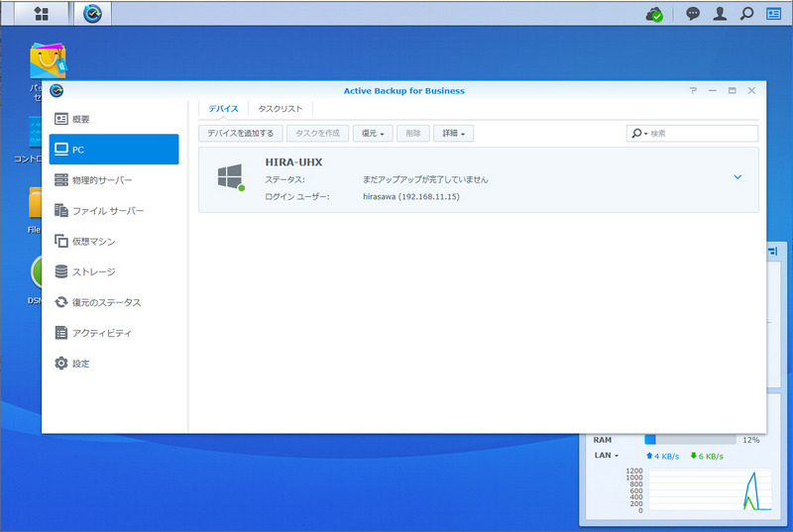The height and width of the screenshot is (532, 793).
Task: Click the まだアップアップが完了していません status text
Action: pos(425,179)
